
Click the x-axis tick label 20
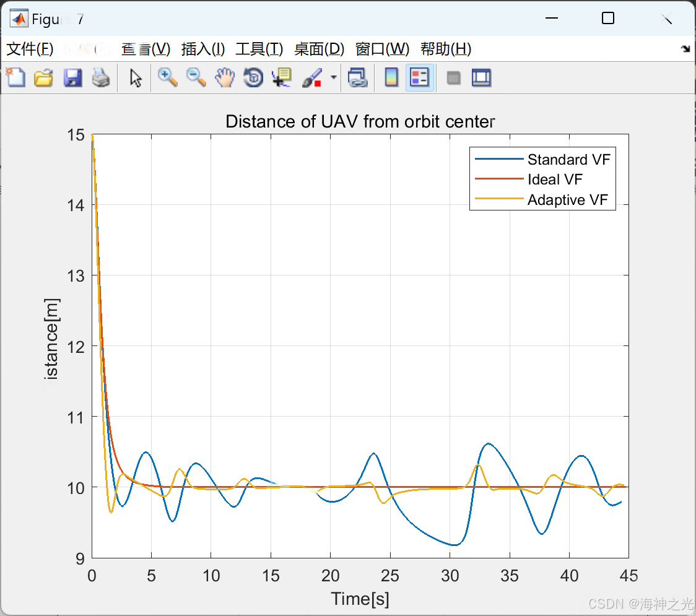click(x=330, y=576)
